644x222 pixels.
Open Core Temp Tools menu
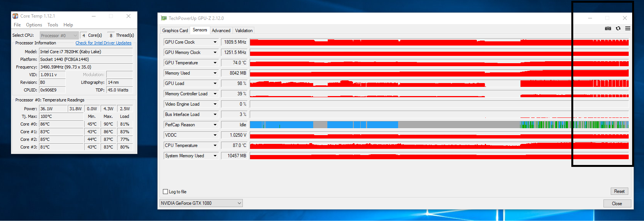pos(53,25)
